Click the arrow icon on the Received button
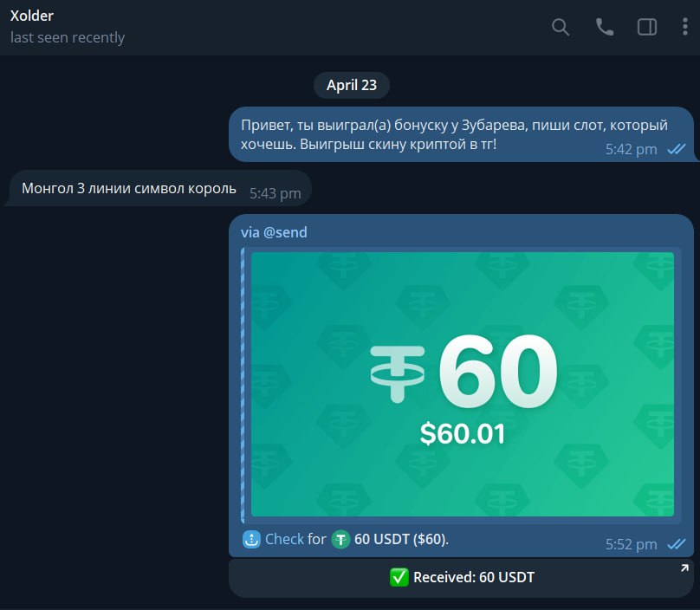The width and height of the screenshot is (700, 610). [x=684, y=568]
